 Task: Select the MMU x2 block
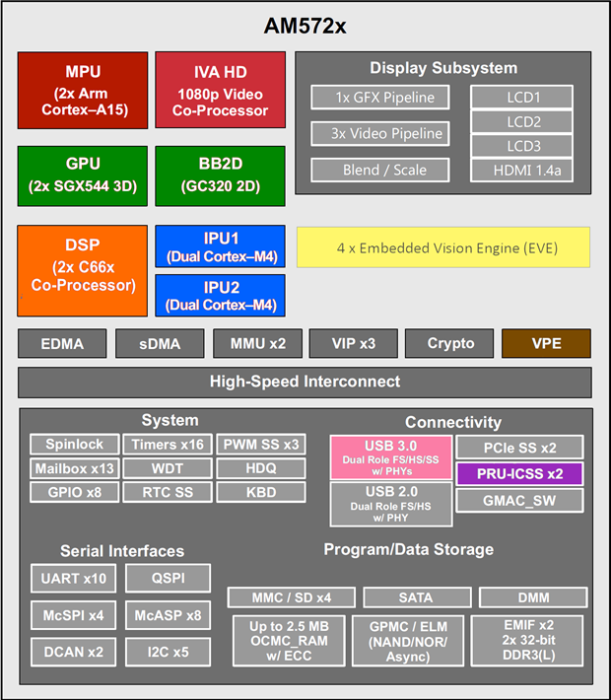point(257,343)
